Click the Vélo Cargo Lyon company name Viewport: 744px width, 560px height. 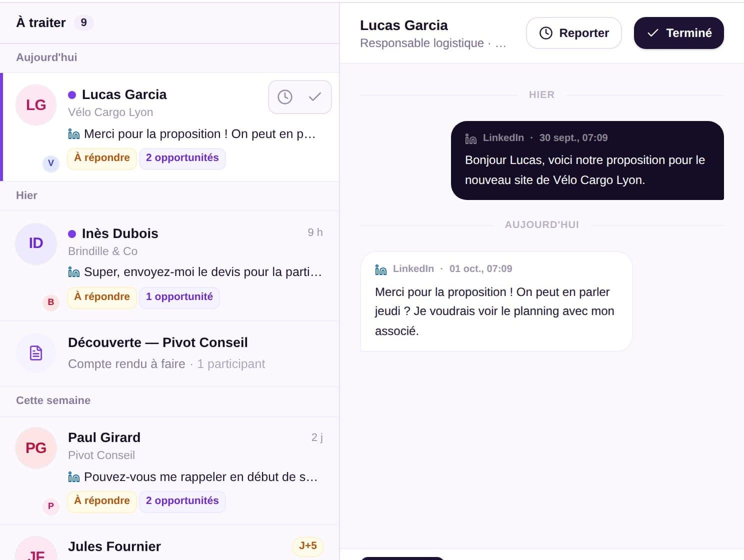click(x=110, y=112)
